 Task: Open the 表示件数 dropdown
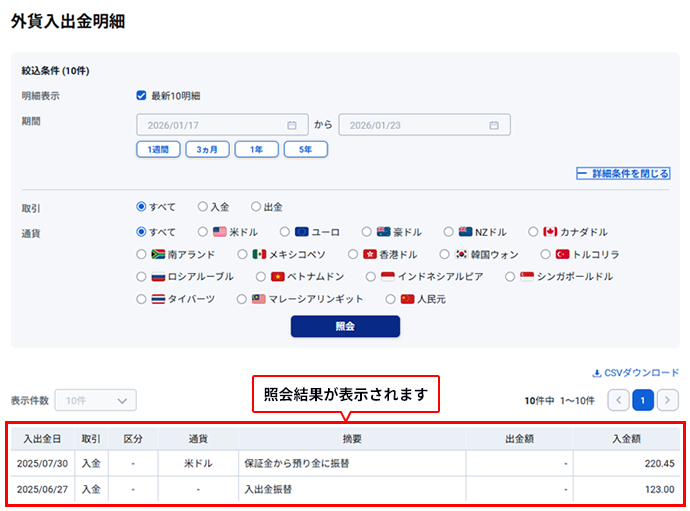(95, 400)
